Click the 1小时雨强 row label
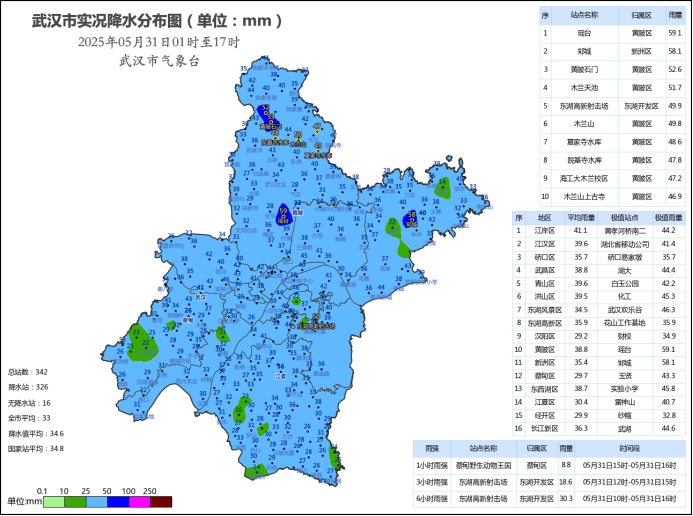This screenshot has width=693, height=516. [x=432, y=465]
